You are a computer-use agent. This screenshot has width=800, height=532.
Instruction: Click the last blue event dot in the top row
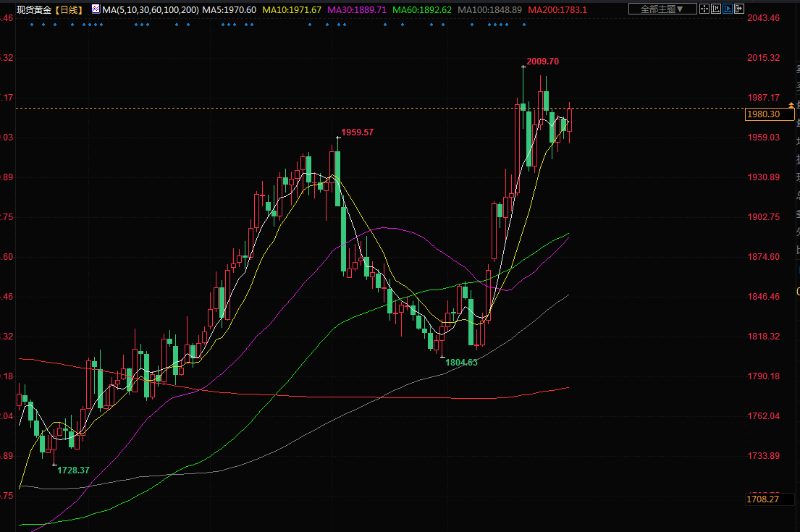click(x=523, y=25)
